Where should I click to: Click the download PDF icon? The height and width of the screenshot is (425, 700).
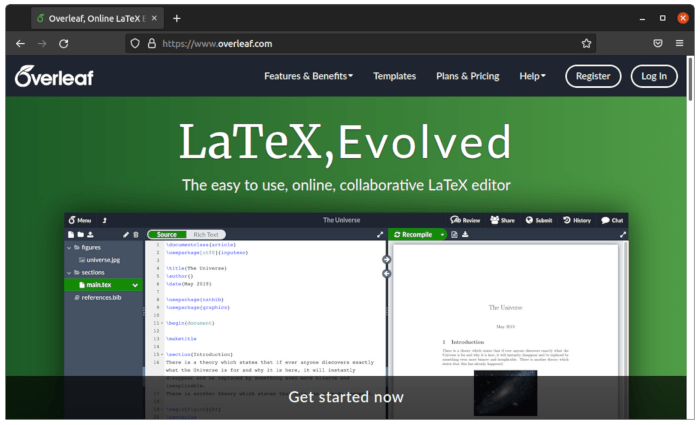(465, 234)
